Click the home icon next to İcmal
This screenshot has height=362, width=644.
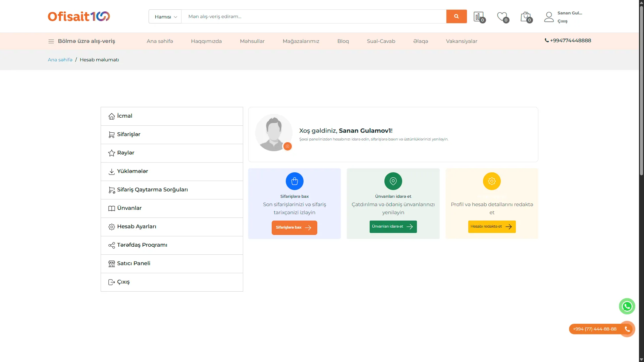click(112, 116)
